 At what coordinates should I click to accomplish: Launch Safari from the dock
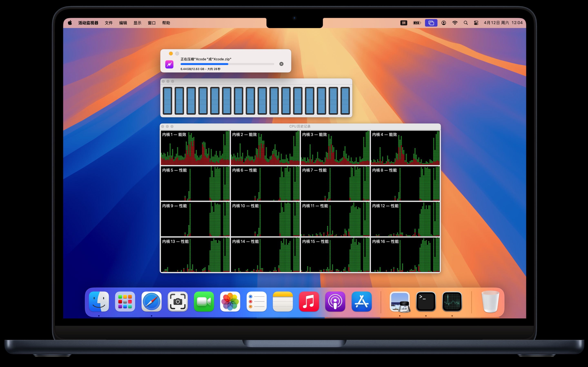click(151, 302)
